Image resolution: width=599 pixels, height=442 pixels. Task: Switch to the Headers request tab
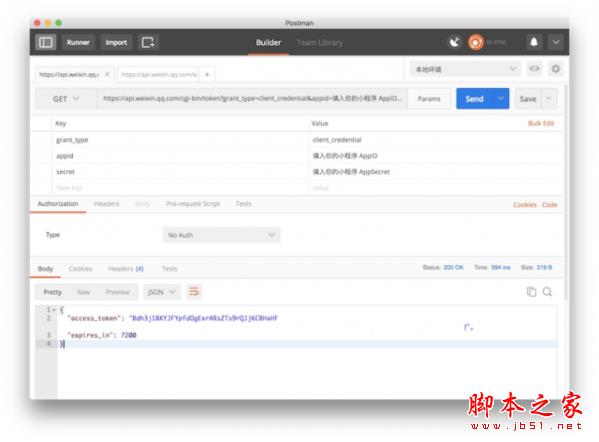(106, 204)
